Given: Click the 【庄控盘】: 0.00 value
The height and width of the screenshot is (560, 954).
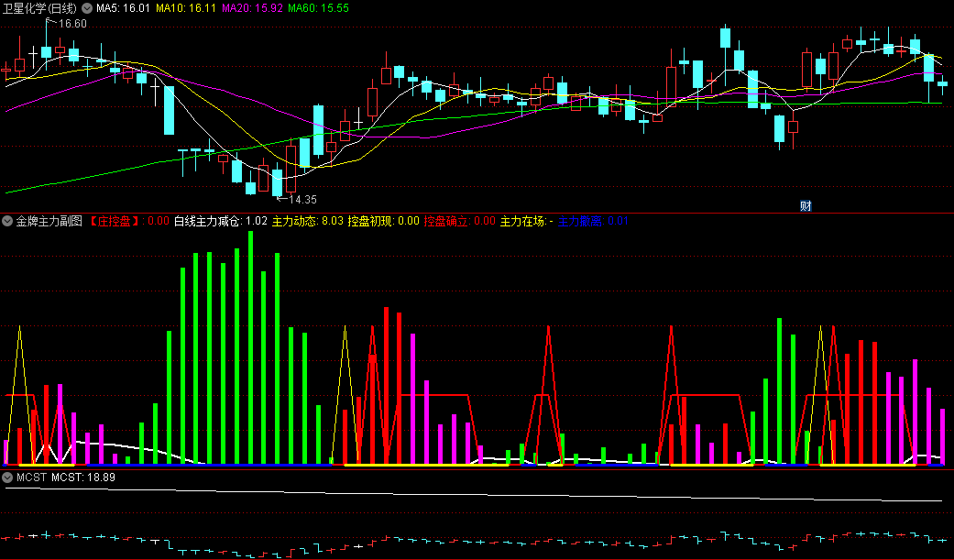Looking at the screenshot, I should click(129, 221).
